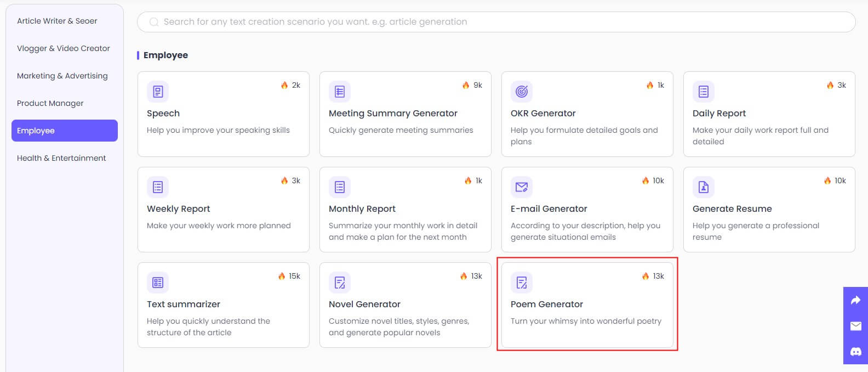Image resolution: width=868 pixels, height=372 pixels.
Task: Click the flame icon on Poem Generator card
Action: click(646, 276)
